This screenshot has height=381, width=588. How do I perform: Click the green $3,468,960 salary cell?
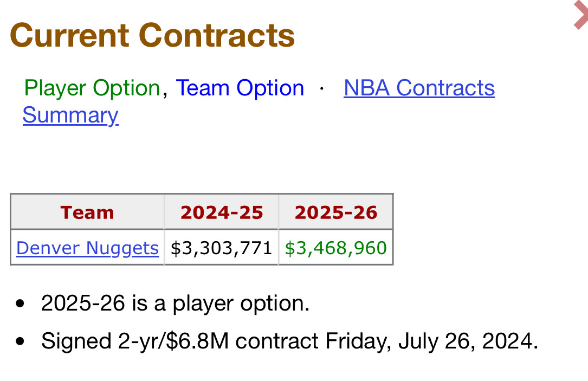click(335, 248)
